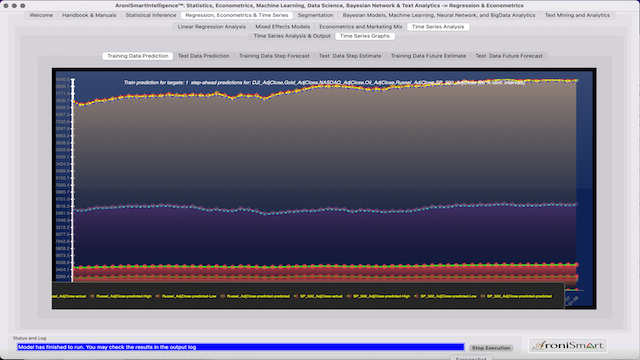
Task: View the Test Data Prediction graph
Action: [x=204, y=56]
